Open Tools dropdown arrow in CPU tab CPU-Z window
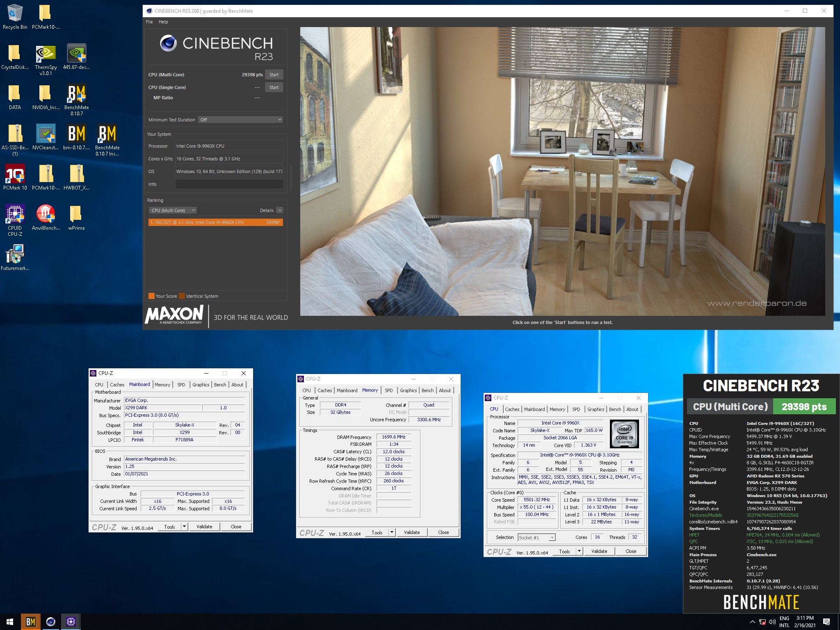This screenshot has width=840, height=630. click(580, 551)
